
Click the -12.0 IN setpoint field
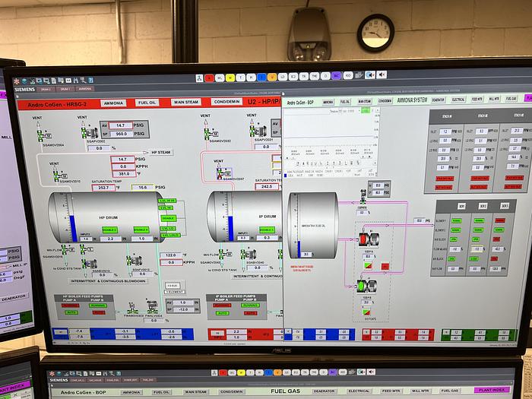pos(182,310)
